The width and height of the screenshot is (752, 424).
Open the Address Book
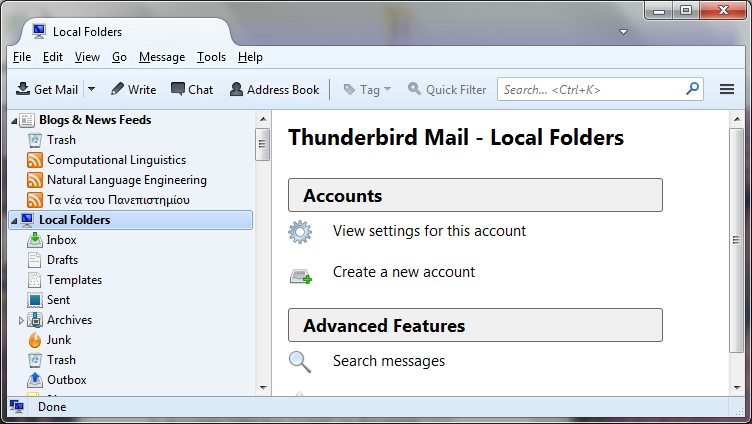click(x=274, y=90)
